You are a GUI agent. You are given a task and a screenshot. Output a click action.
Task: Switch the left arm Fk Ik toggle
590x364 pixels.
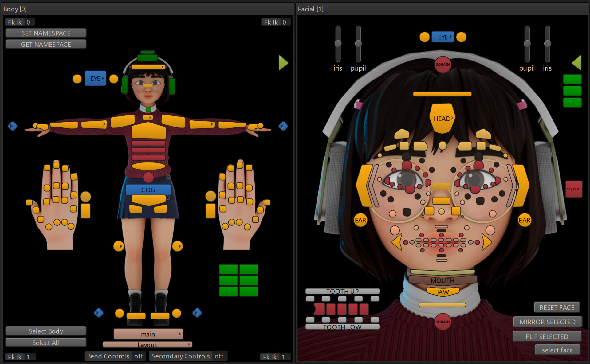point(20,22)
